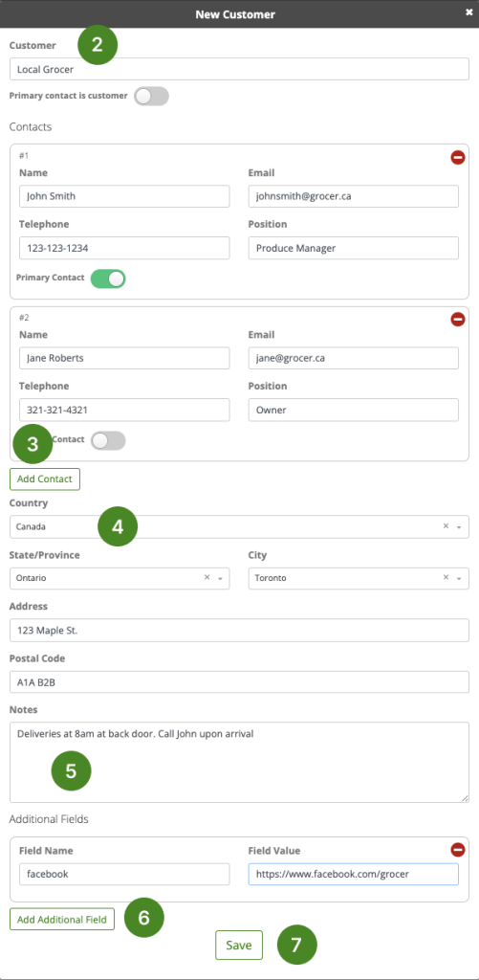Remove contact #2 with red minus icon
This screenshot has width=479, height=980.
458,320
